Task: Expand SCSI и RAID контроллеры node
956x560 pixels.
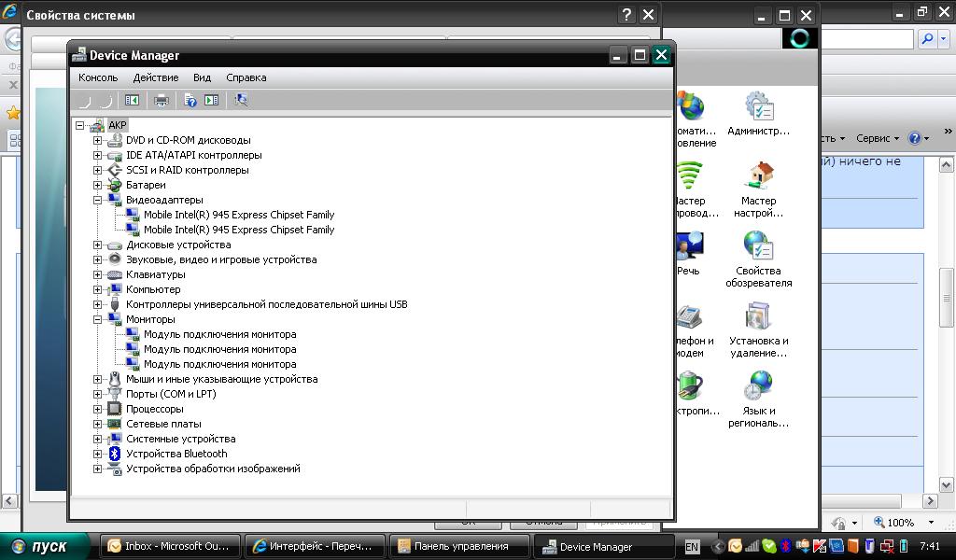Action: [97, 170]
